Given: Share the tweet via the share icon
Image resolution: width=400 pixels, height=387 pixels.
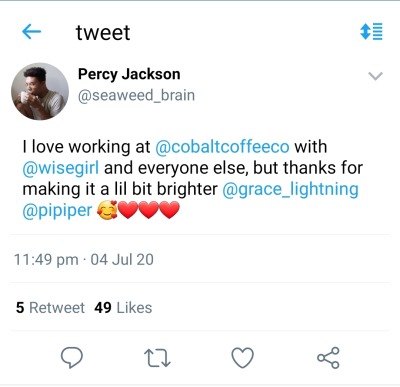Looking at the screenshot, I should [x=328, y=358].
